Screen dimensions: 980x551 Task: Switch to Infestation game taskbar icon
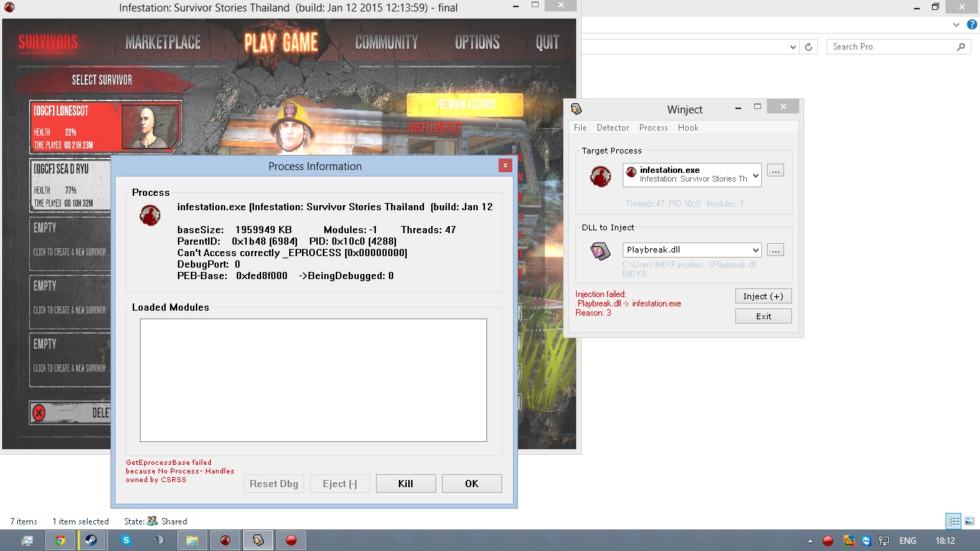coord(225,540)
